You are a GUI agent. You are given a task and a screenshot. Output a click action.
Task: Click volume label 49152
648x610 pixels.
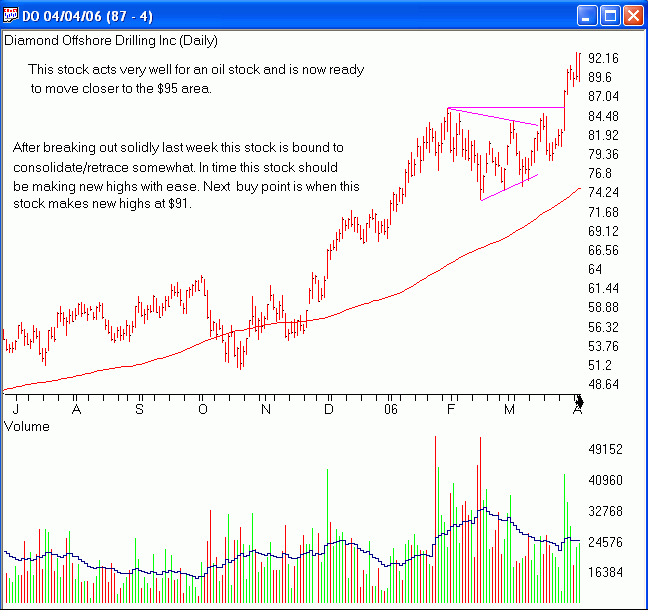pos(605,449)
